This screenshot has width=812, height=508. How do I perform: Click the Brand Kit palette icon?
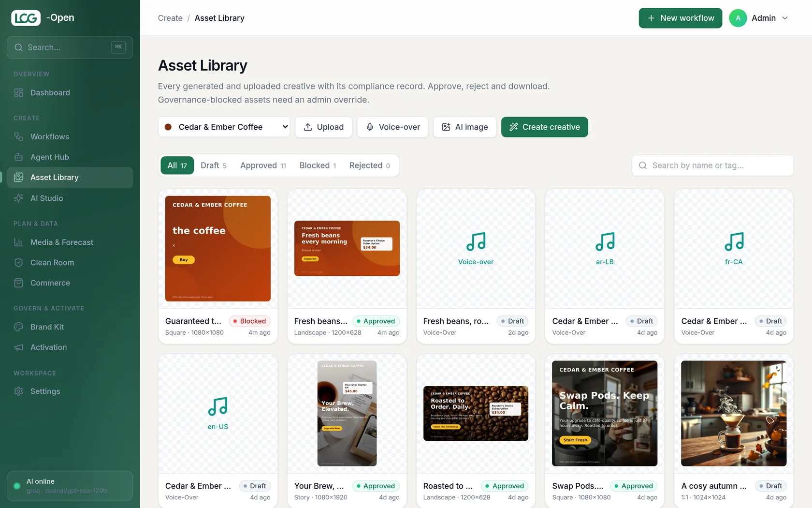click(19, 327)
